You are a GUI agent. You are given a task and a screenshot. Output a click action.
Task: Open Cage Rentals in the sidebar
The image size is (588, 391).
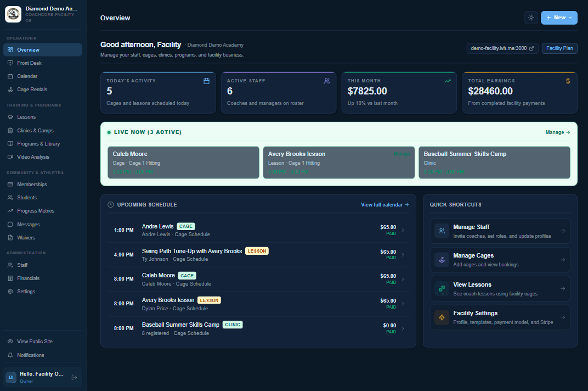click(42, 90)
